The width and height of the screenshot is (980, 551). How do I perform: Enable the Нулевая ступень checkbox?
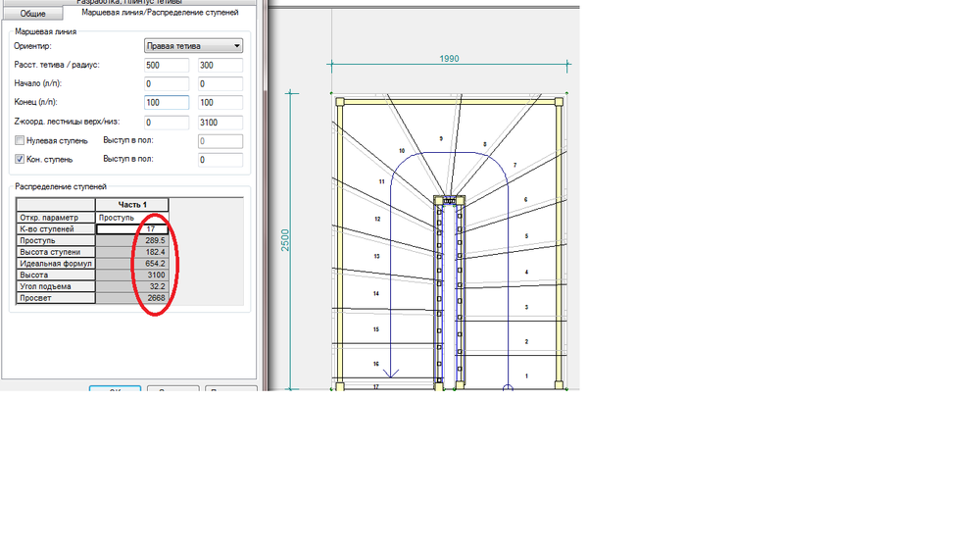pos(20,141)
